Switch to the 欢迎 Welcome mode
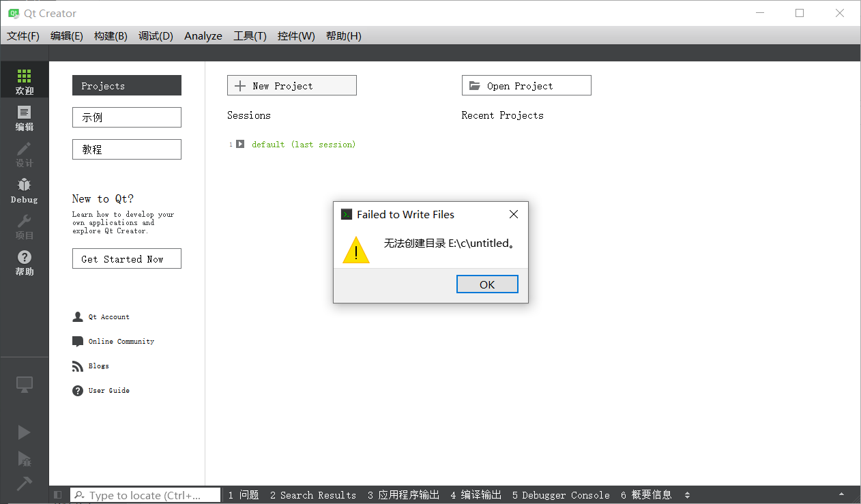This screenshot has height=504, width=861. point(25,80)
